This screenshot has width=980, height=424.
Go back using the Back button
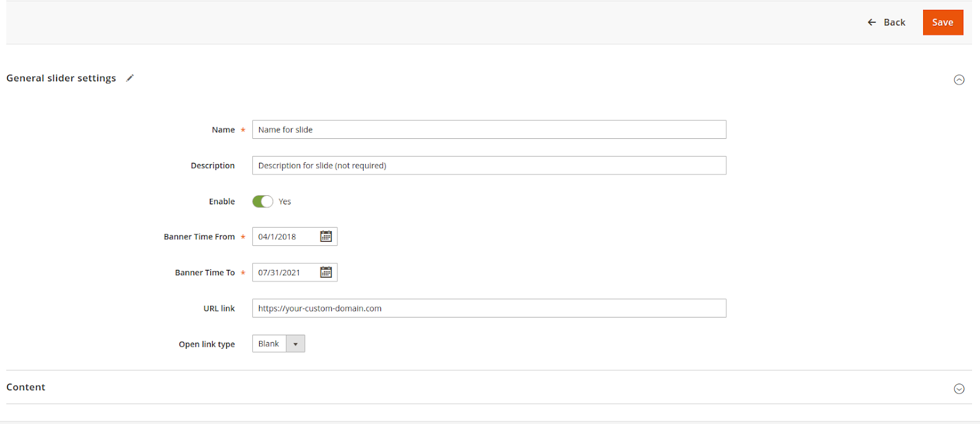886,22
